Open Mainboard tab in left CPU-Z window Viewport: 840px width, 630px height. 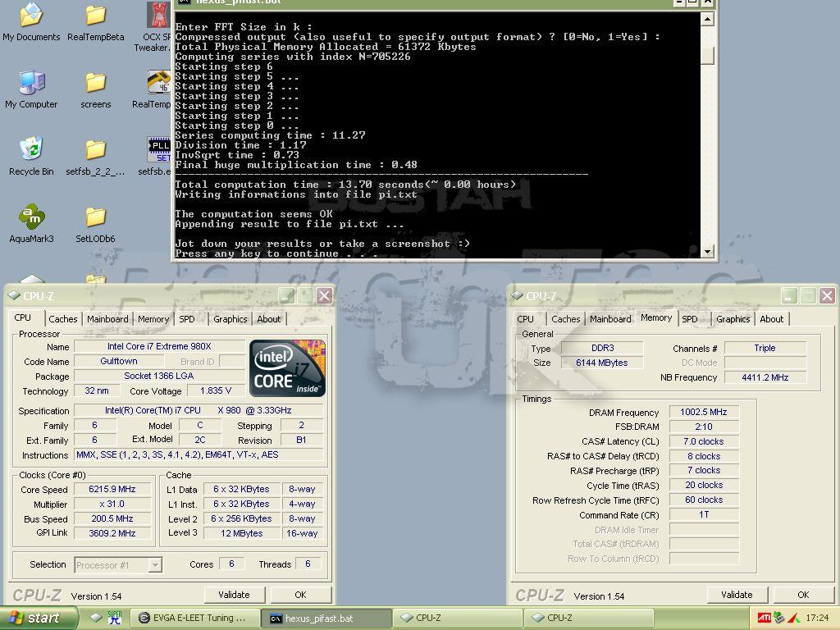point(107,319)
